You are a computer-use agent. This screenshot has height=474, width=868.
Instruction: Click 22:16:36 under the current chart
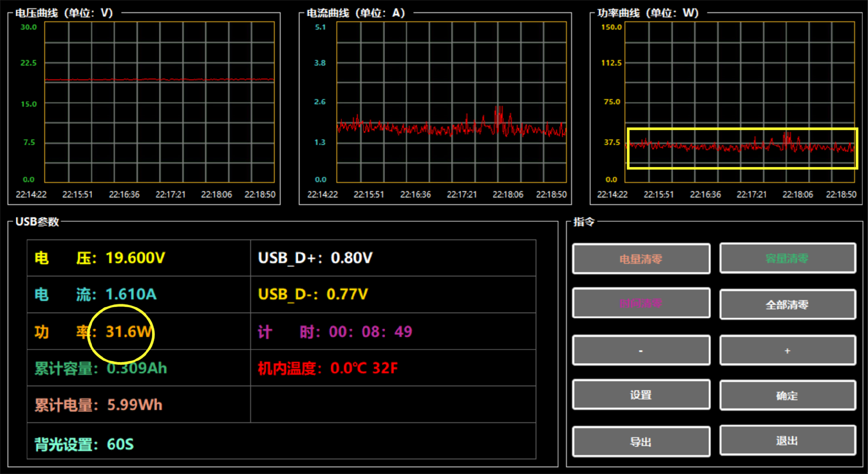point(415,194)
